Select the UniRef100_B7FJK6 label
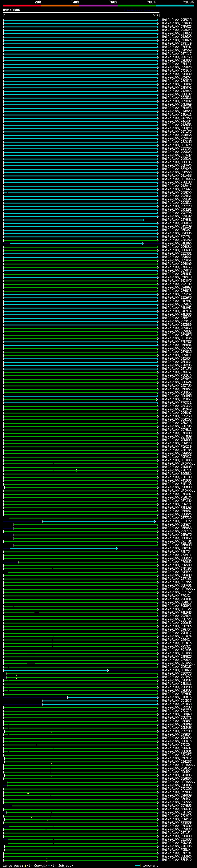The image size is (197, 868). (177, 812)
